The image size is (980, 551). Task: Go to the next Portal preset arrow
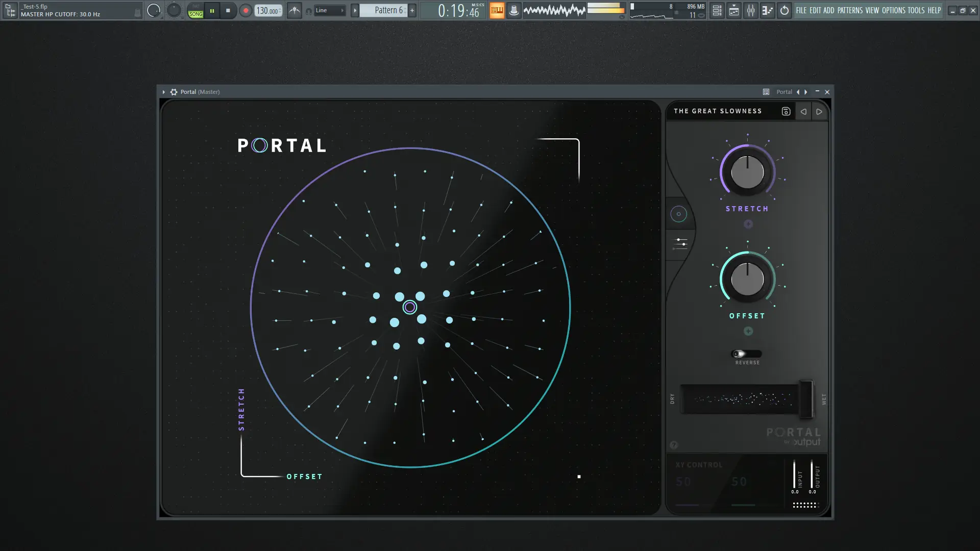tap(819, 111)
